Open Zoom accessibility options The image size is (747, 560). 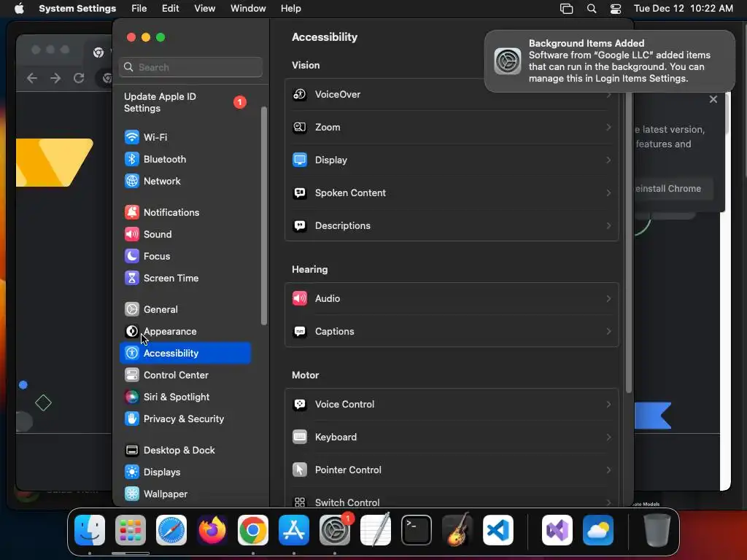click(452, 127)
